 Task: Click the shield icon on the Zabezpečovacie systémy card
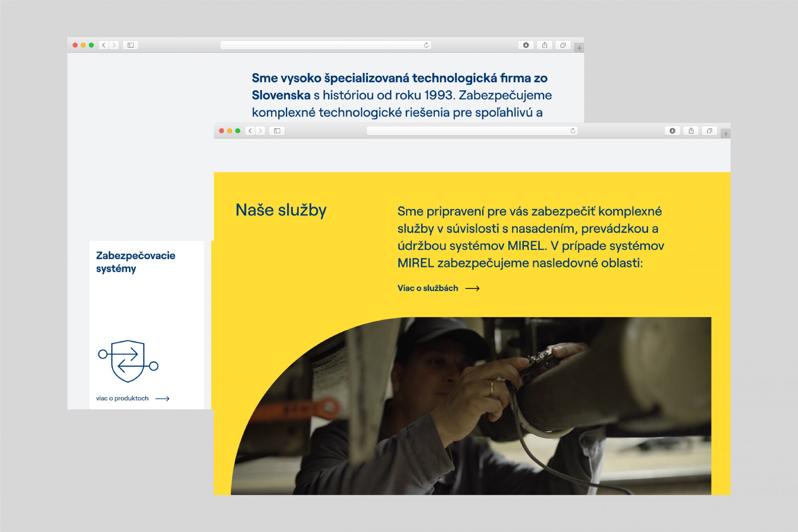tap(128, 361)
